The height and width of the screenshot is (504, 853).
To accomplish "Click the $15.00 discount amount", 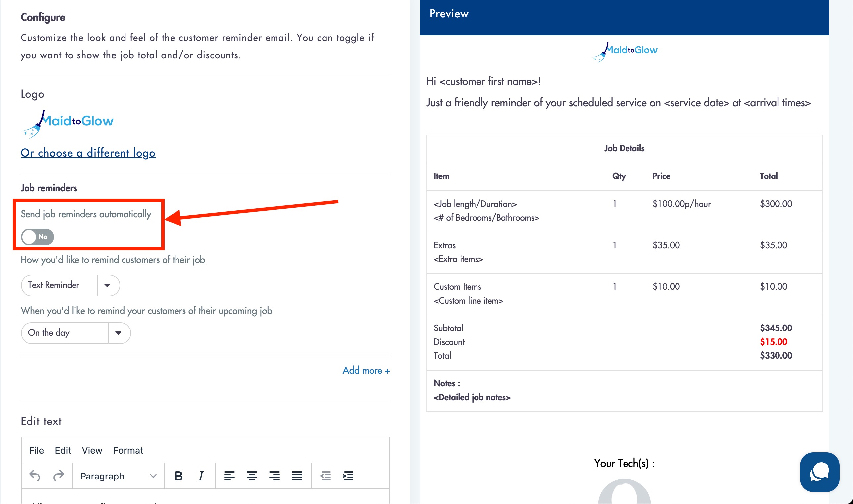I will point(774,342).
